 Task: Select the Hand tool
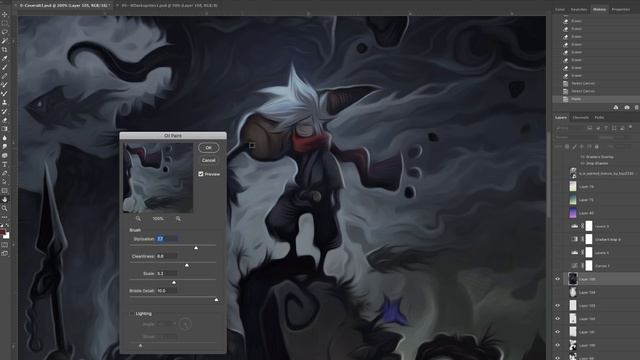point(4,200)
